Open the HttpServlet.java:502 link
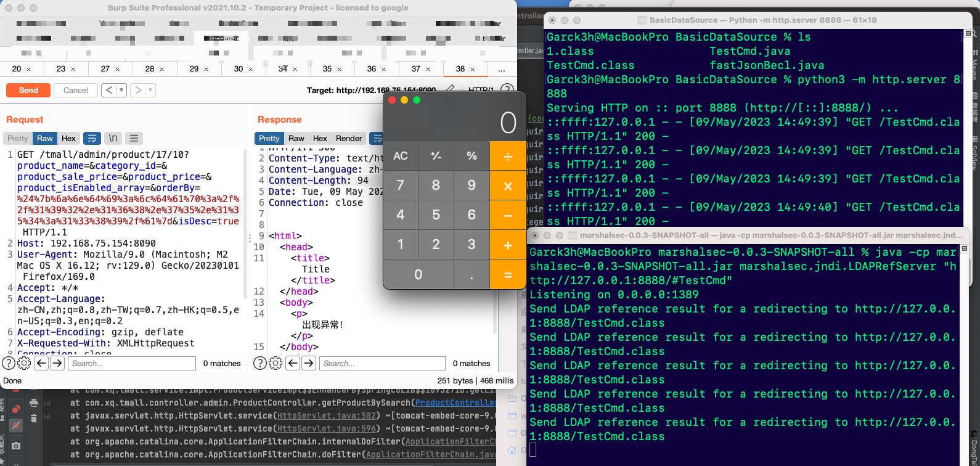The height and width of the screenshot is (466, 980). (x=327, y=415)
